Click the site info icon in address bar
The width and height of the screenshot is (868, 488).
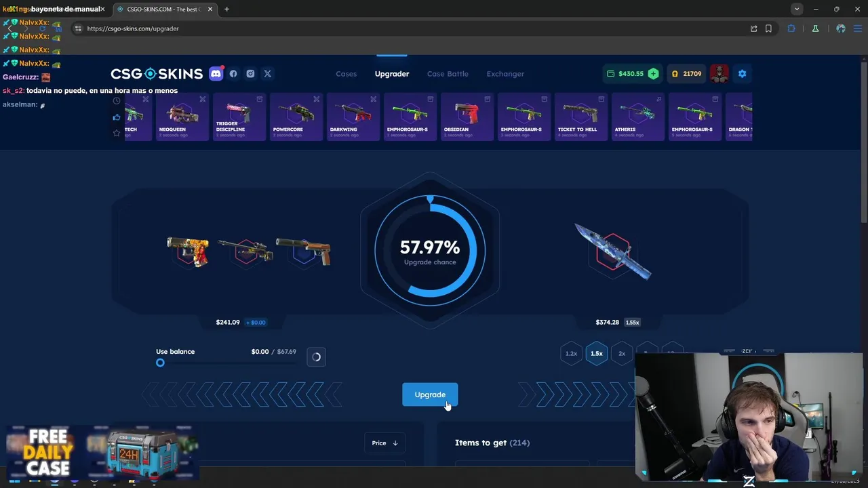(x=78, y=28)
